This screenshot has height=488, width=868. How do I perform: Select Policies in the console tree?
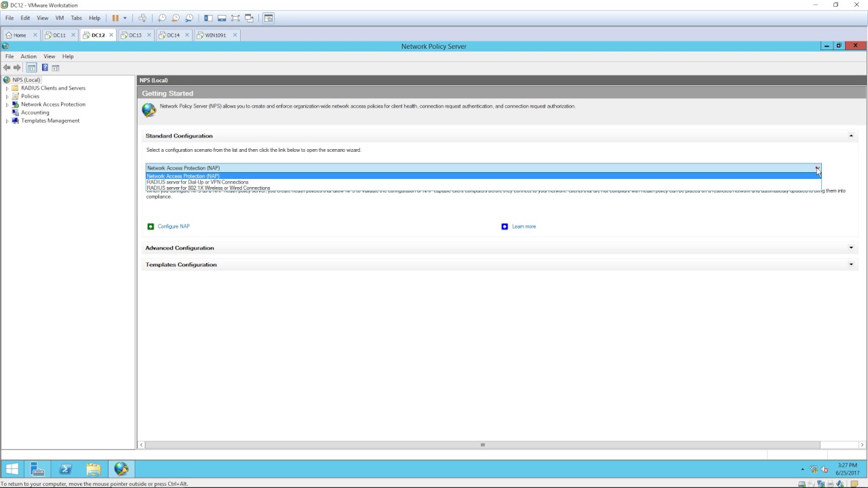tap(30, 96)
